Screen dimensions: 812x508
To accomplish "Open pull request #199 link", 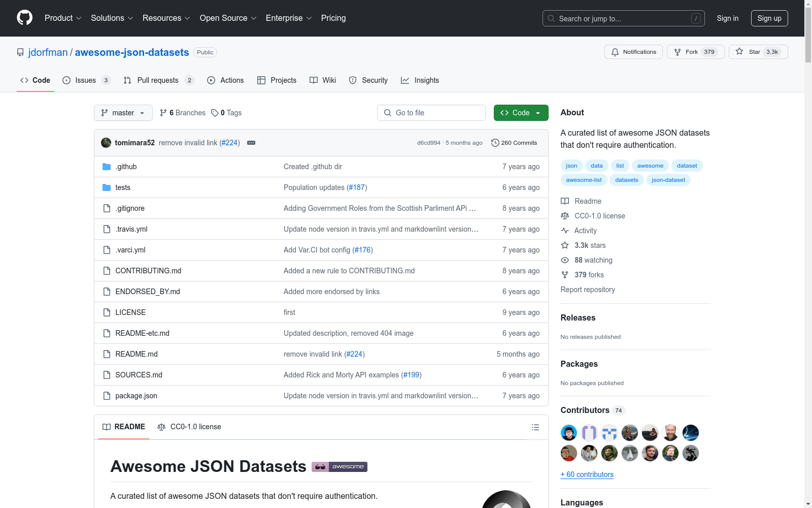I will click(x=411, y=375).
